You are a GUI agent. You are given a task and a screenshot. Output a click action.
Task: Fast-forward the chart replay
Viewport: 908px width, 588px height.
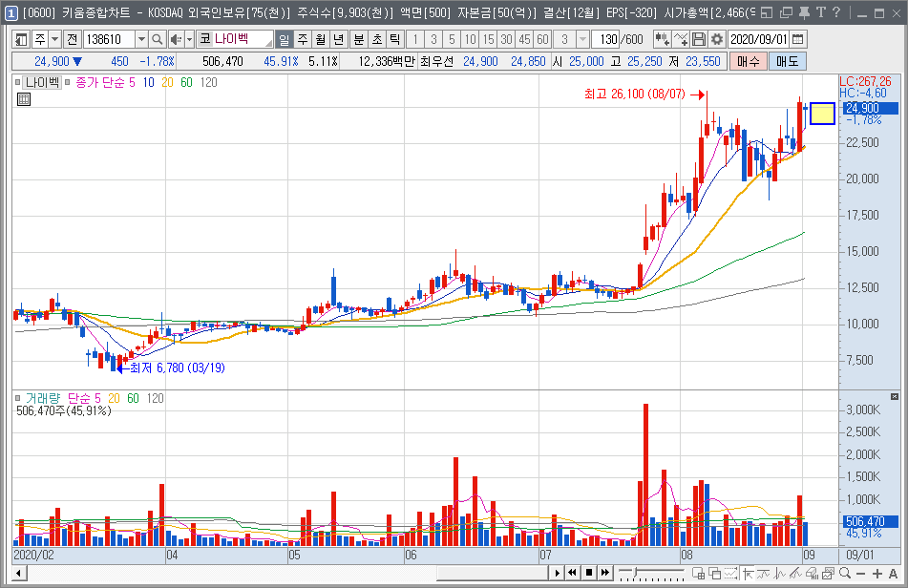[605, 573]
